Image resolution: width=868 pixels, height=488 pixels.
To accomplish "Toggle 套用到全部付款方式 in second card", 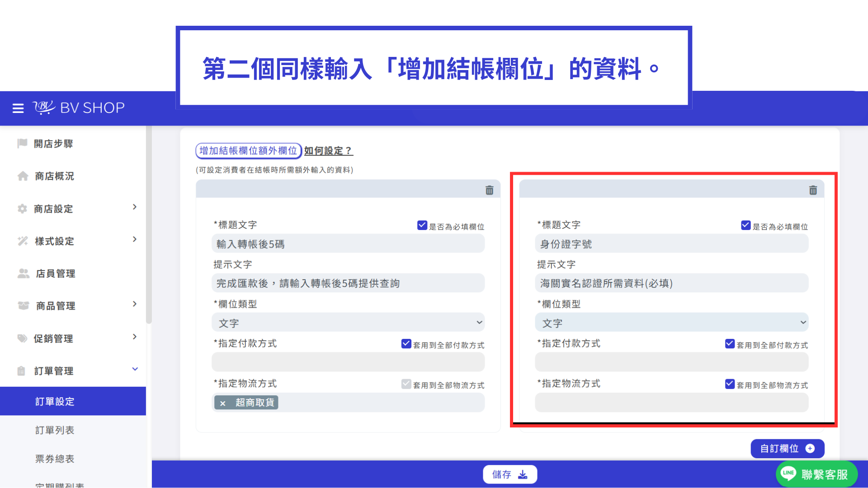I will (x=730, y=344).
